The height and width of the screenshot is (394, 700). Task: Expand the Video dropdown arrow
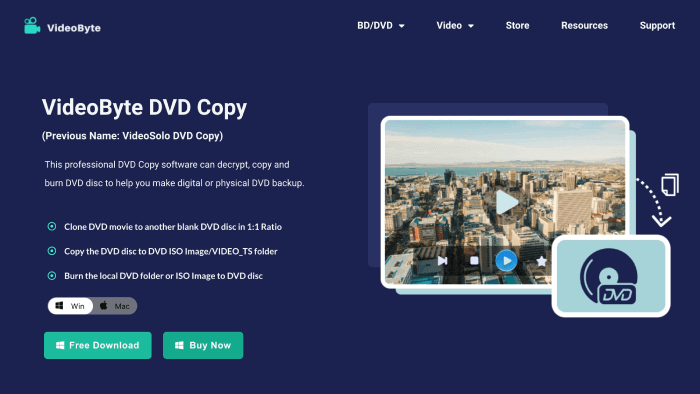[471, 26]
